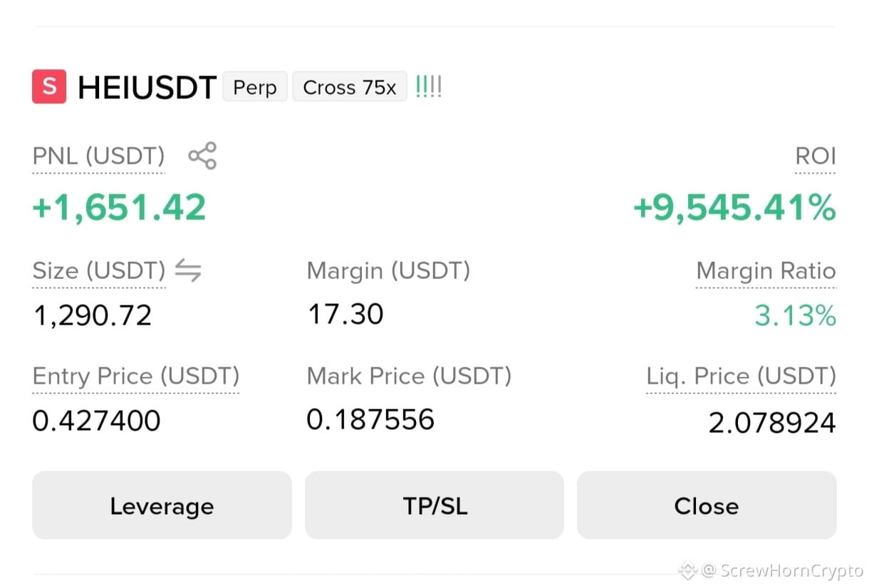869x588 pixels.
Task: Select the Cross 75x tag
Action: pyautogui.click(x=350, y=87)
